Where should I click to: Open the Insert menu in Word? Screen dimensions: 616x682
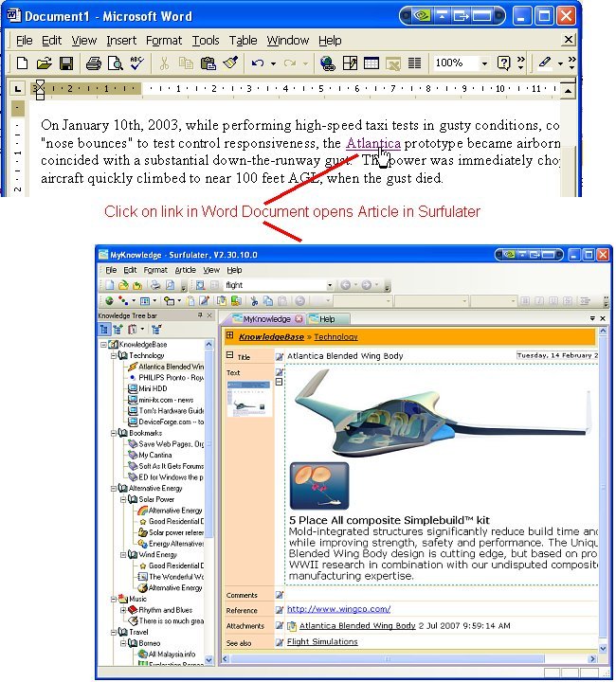click(x=121, y=41)
